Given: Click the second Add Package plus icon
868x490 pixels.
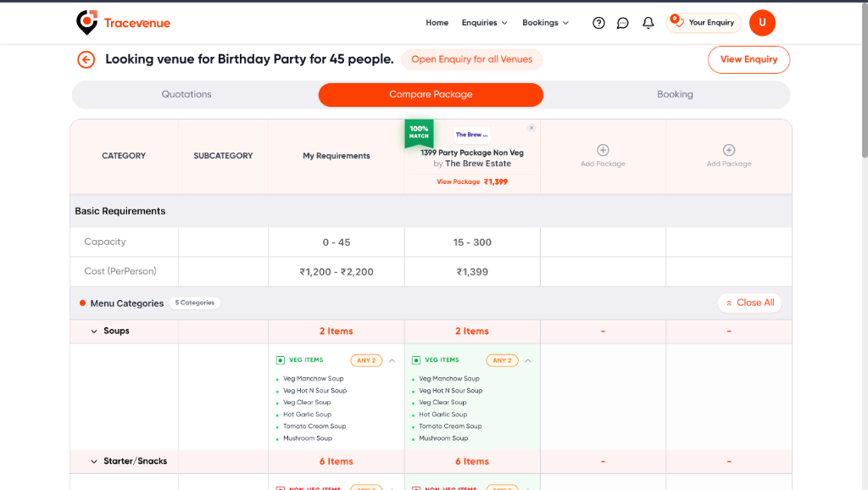Looking at the screenshot, I should [x=729, y=150].
